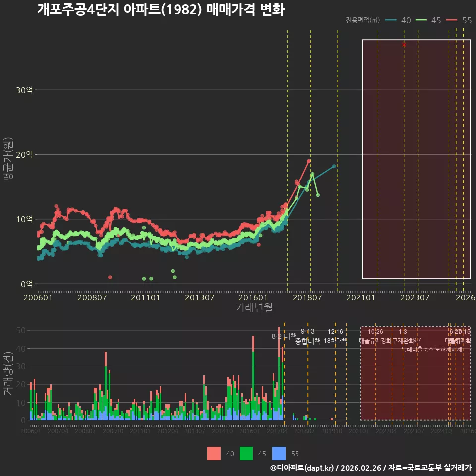Click the '9·13 종합대책' policy annotation
Screen dimensions: 476x476
click(308, 336)
